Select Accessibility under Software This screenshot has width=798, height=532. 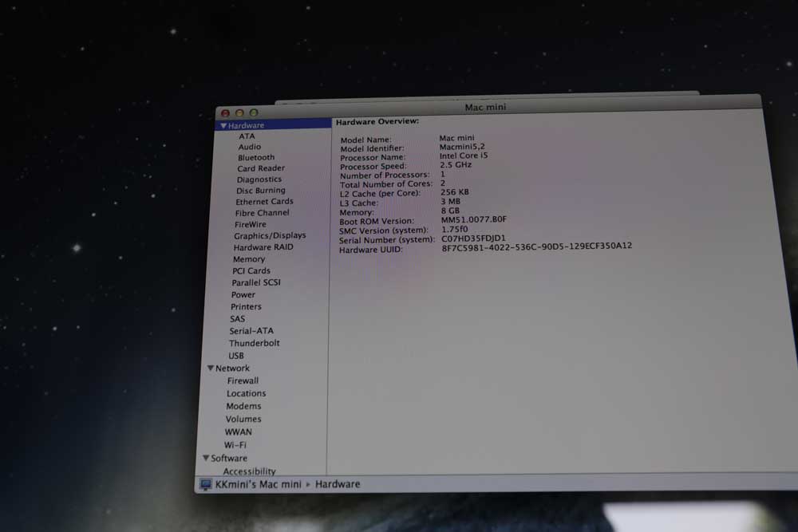249,471
